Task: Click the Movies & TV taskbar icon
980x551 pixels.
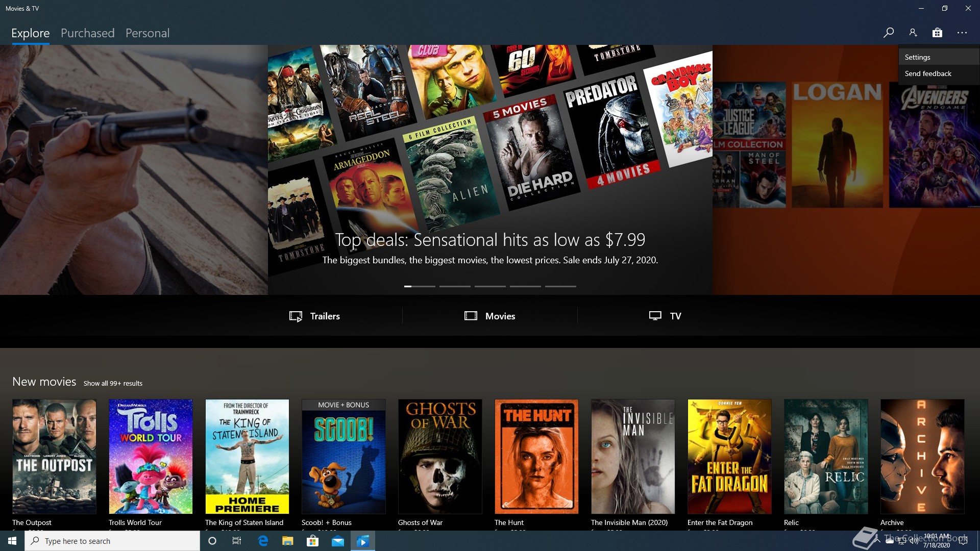Action: [363, 541]
